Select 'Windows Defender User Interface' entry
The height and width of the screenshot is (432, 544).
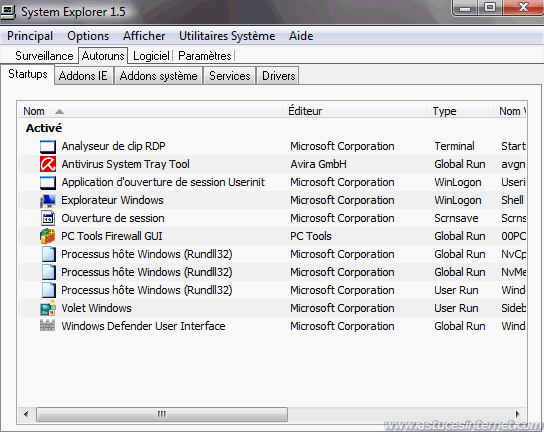[143, 326]
